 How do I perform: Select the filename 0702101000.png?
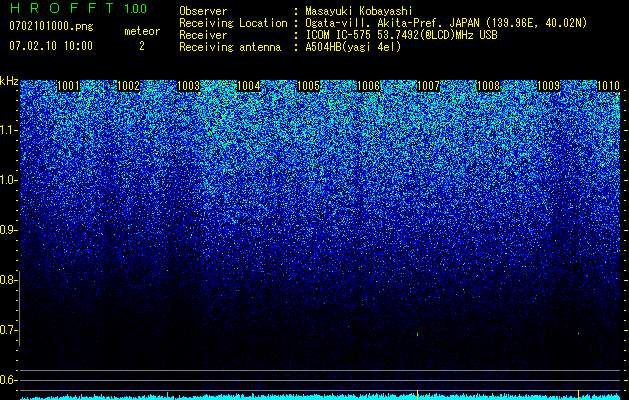click(x=51, y=26)
